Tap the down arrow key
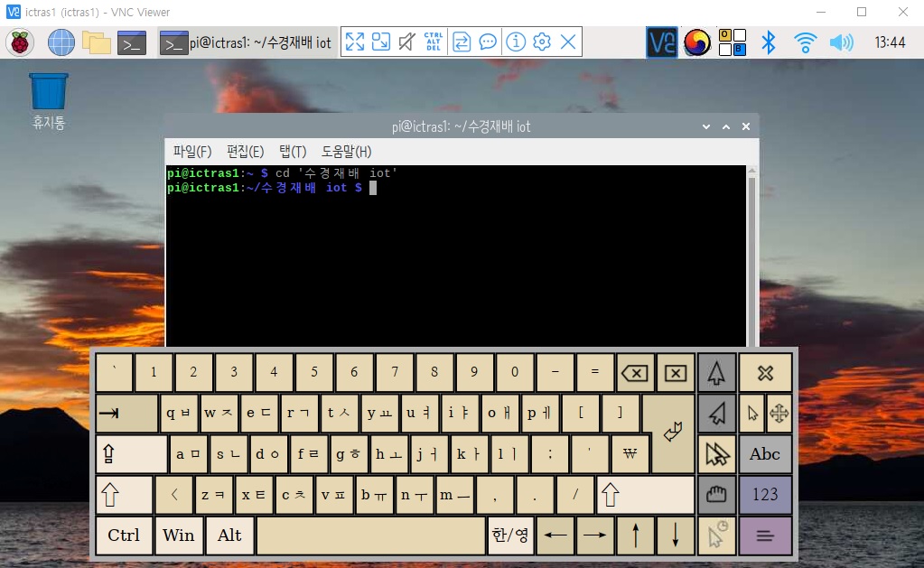 676,535
